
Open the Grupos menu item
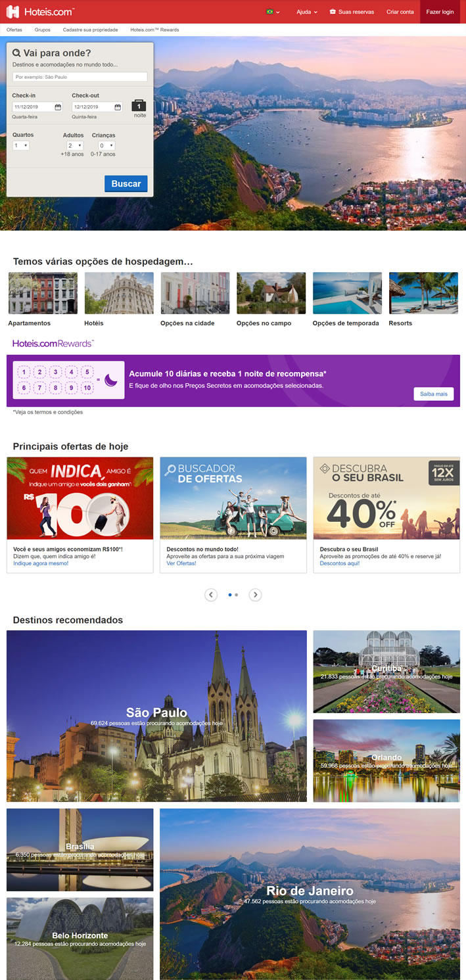pyautogui.click(x=43, y=30)
